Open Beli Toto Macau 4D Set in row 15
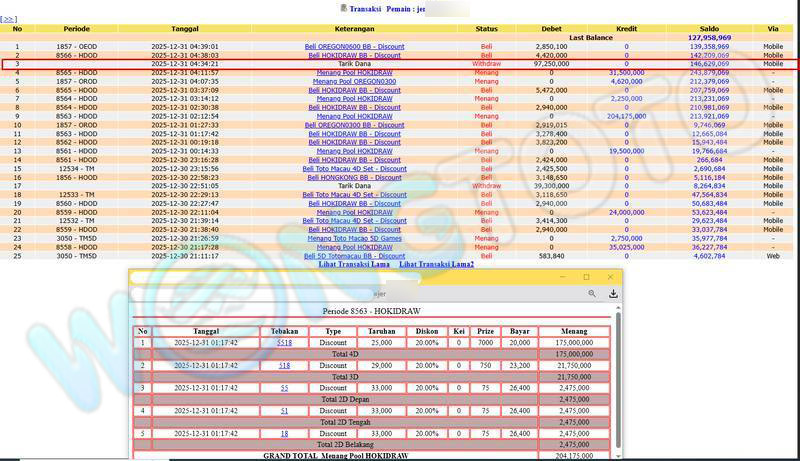The width and height of the screenshot is (800, 461). tap(354, 169)
